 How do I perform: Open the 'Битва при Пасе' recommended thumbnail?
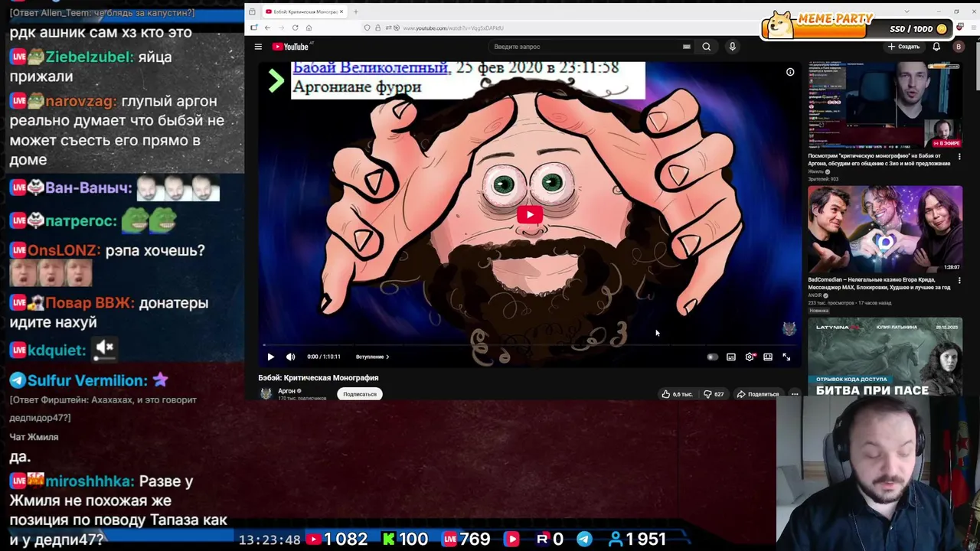tap(885, 356)
